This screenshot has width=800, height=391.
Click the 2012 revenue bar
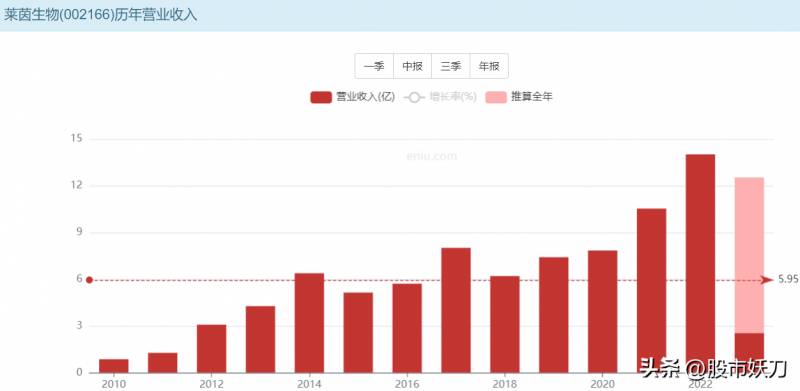click(212, 349)
